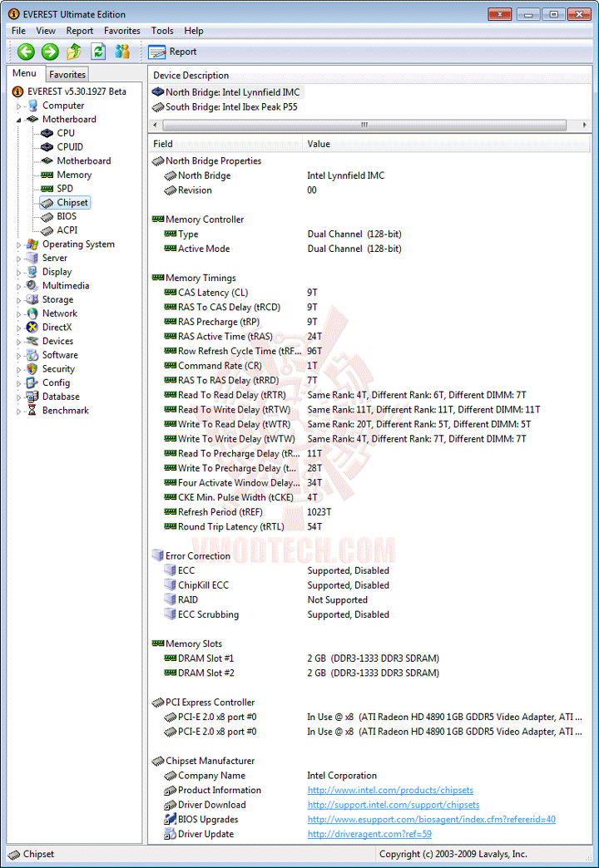
Task: Click the EVEREST v5.30.1927 Beta root icon
Action: point(18,92)
